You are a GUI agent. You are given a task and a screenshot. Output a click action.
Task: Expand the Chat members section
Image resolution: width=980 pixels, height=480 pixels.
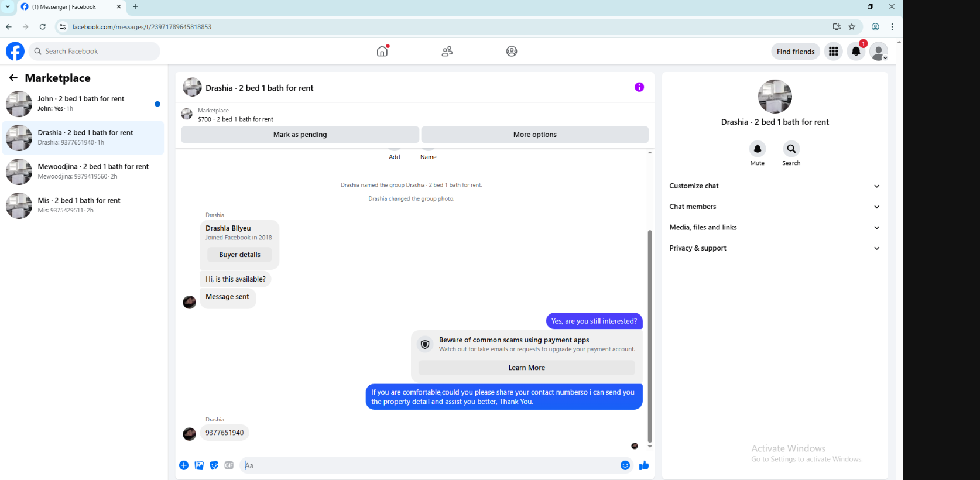(775, 207)
